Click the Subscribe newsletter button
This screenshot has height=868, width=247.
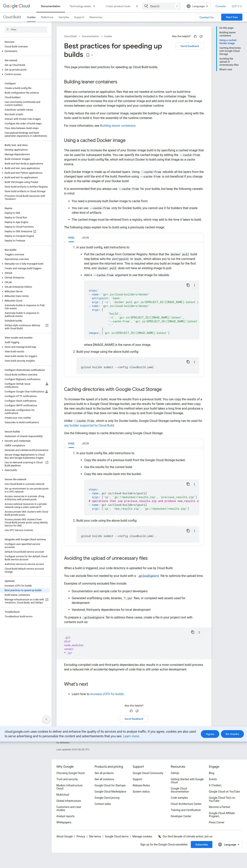(202, 845)
